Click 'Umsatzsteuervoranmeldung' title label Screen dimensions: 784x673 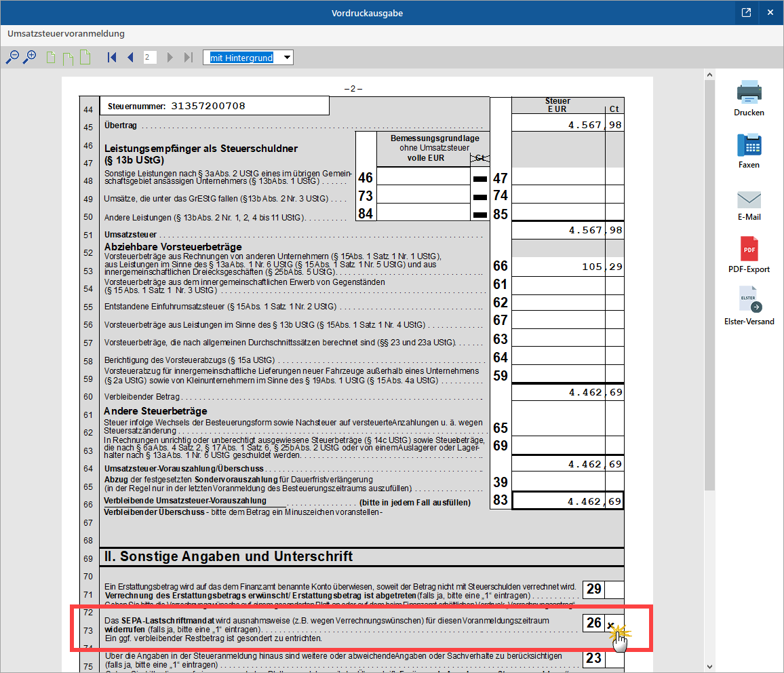pyautogui.click(x=66, y=33)
